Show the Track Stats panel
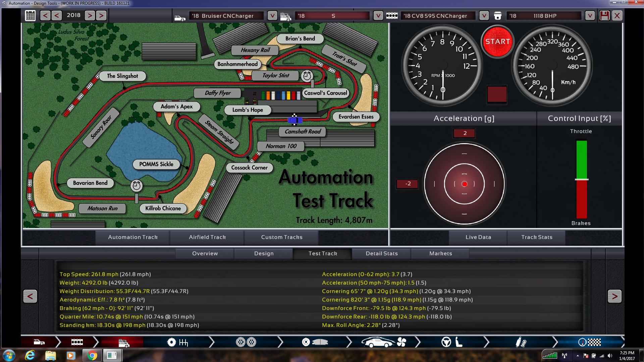The width and height of the screenshot is (644, 362). (x=537, y=237)
